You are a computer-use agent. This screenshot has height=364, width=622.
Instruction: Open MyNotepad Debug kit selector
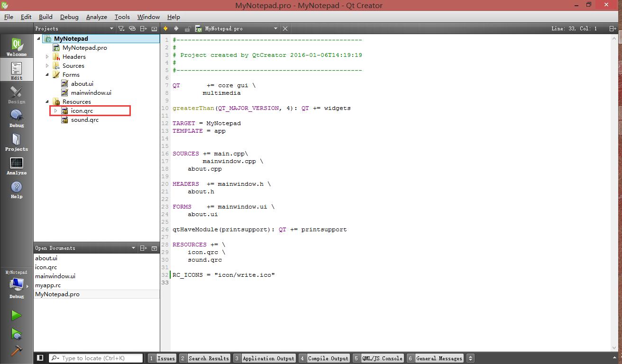tap(17, 285)
